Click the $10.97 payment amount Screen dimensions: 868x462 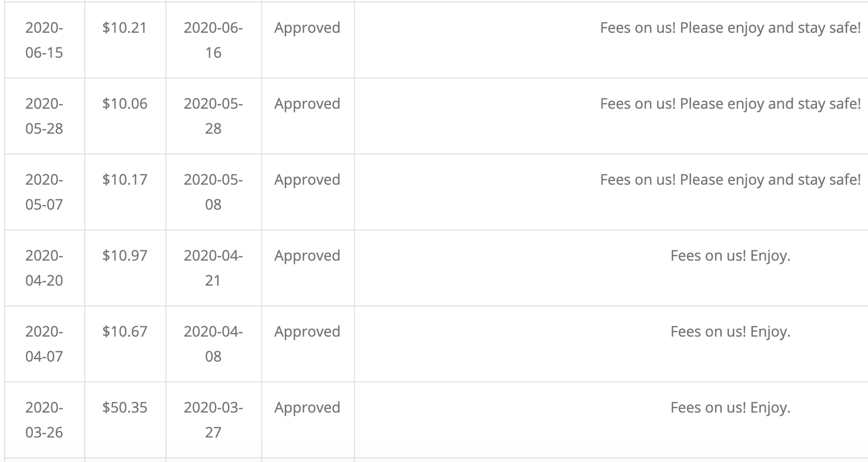(x=125, y=255)
